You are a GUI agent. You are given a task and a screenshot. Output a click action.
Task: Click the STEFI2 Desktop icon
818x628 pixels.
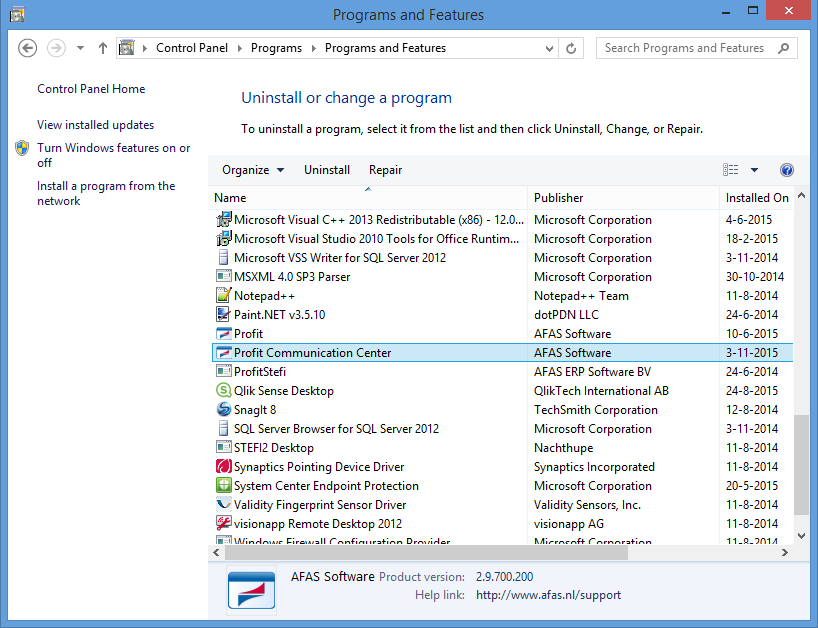224,448
